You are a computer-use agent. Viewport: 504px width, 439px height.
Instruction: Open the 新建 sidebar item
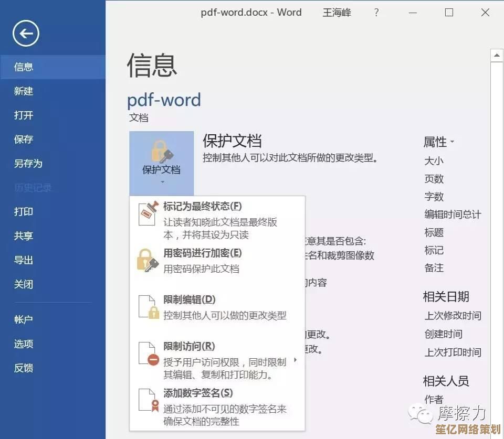pyautogui.click(x=52, y=91)
